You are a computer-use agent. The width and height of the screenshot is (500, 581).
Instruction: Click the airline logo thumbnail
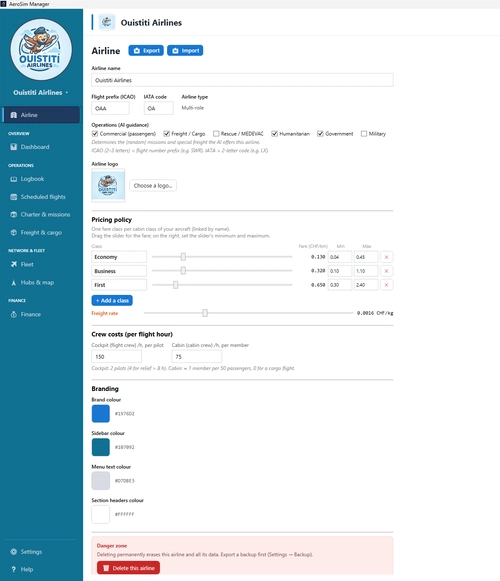click(x=108, y=185)
